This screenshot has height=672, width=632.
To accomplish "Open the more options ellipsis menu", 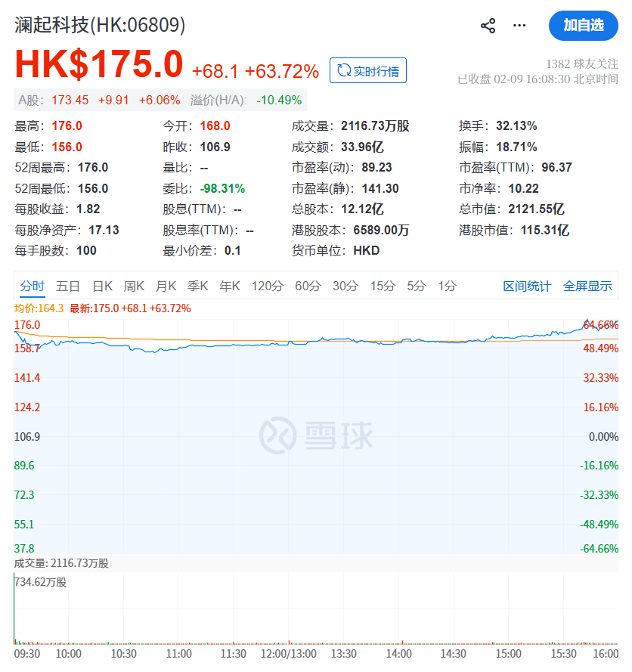I will [519, 26].
